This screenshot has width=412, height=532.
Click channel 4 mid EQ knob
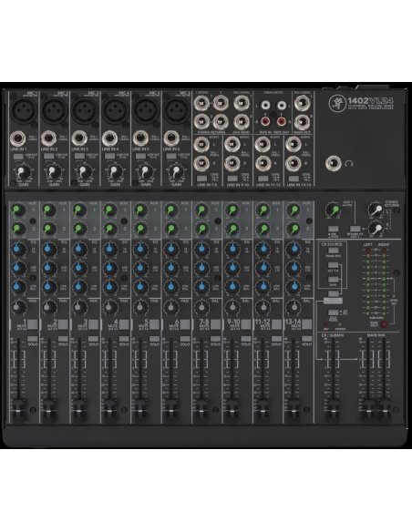pos(110,268)
